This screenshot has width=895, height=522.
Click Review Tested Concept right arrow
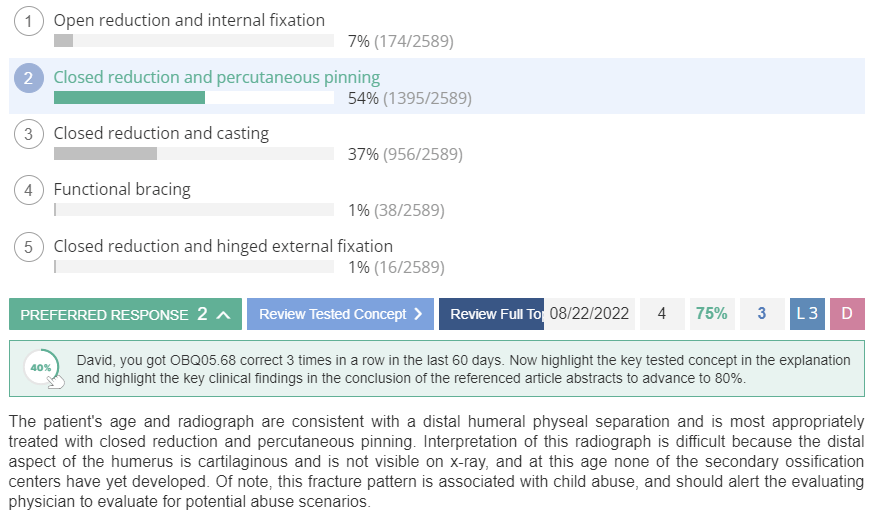[418, 314]
